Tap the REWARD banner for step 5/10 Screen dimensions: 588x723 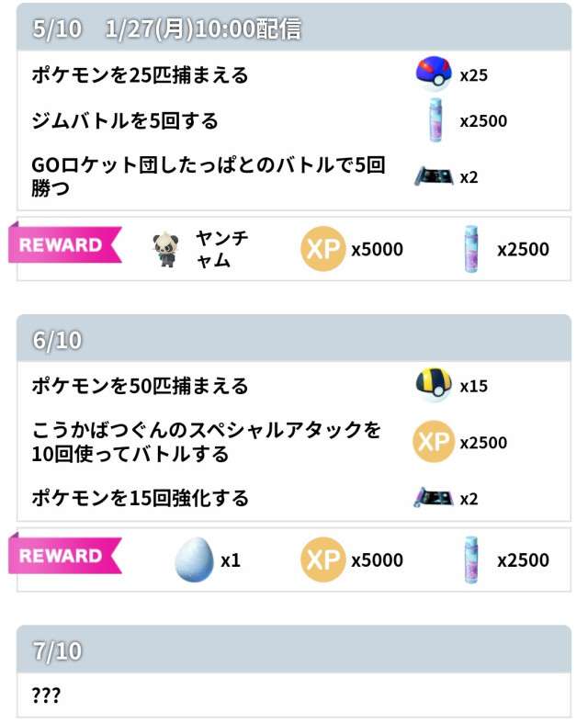click(62, 245)
